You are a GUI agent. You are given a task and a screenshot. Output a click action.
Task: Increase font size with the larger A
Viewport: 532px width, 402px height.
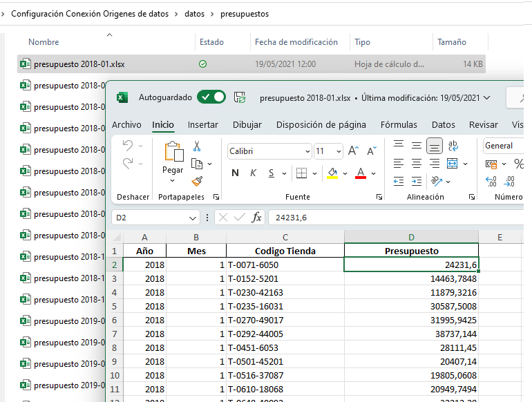click(353, 151)
